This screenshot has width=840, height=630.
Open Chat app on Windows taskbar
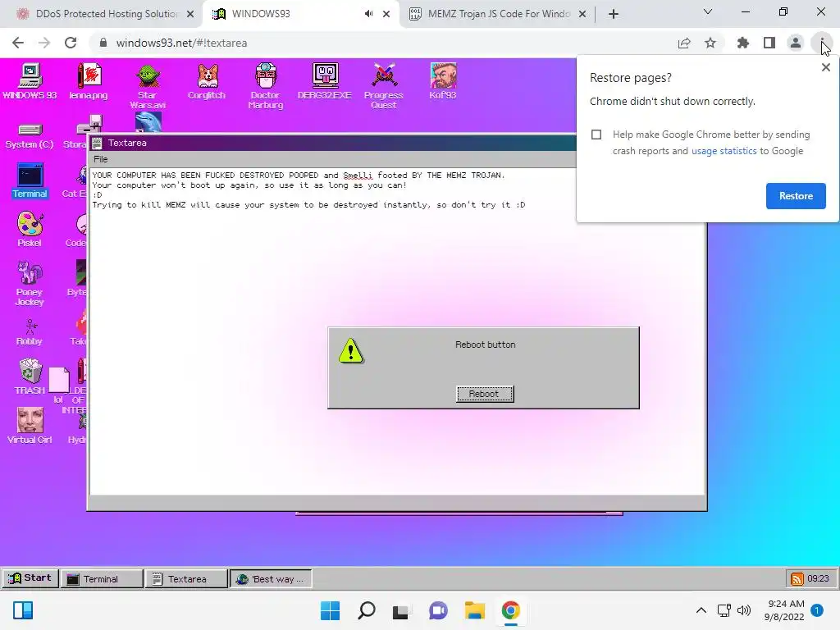coord(438,610)
